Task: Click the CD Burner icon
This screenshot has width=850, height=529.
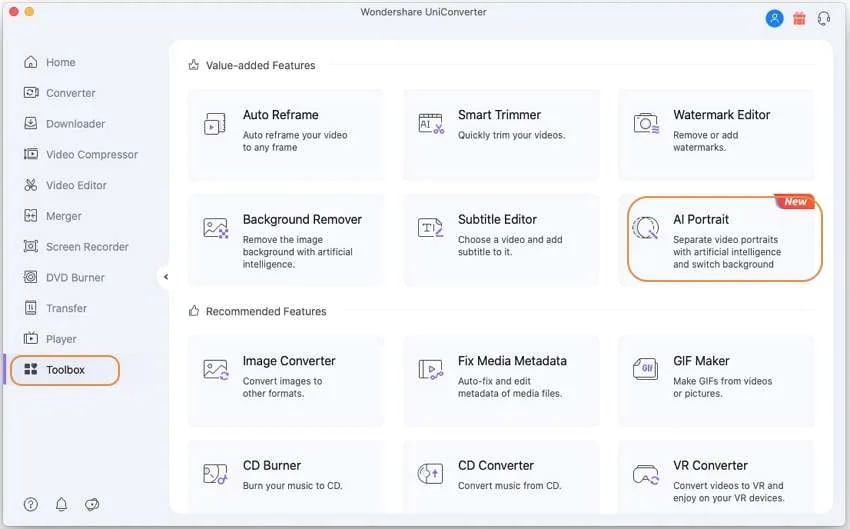Action: [x=215, y=474]
